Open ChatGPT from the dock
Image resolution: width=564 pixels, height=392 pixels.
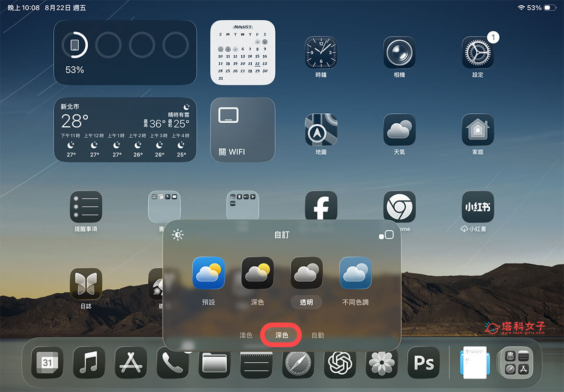tap(340, 362)
